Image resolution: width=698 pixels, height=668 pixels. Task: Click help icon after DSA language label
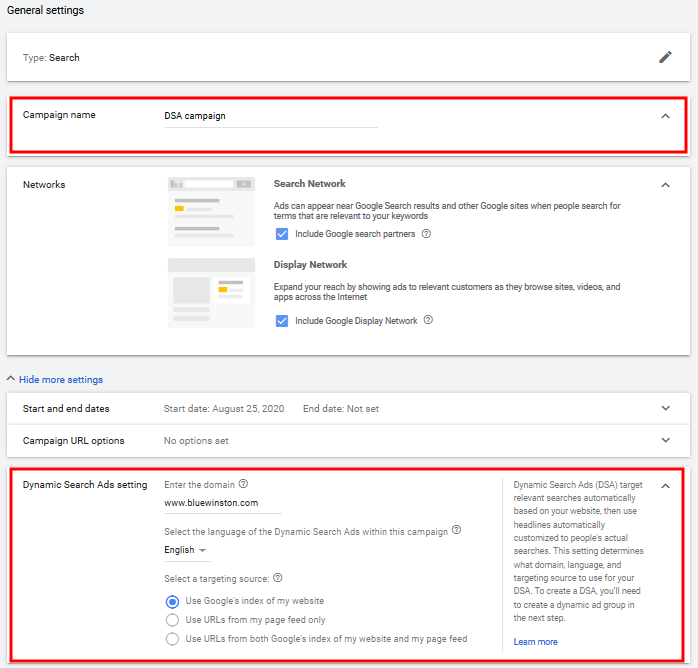[x=456, y=530]
